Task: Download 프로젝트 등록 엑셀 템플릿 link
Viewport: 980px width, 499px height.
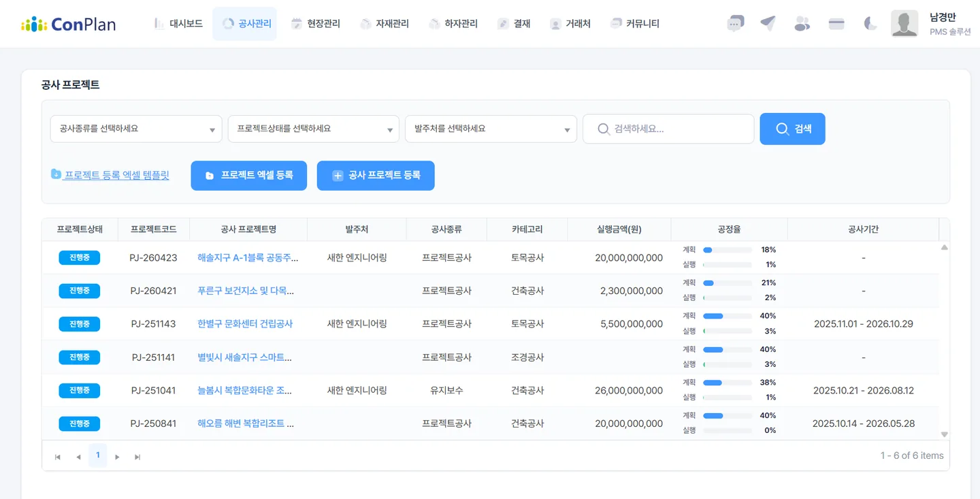Action: 110,175
